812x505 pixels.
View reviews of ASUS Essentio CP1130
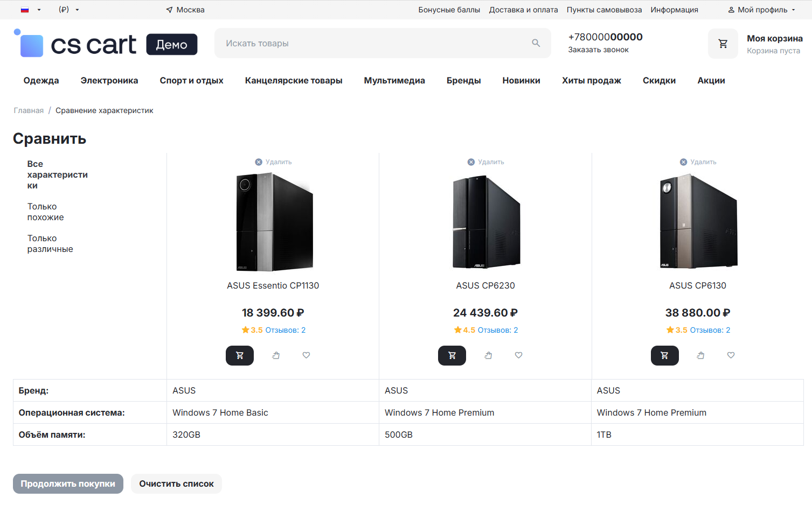(285, 330)
